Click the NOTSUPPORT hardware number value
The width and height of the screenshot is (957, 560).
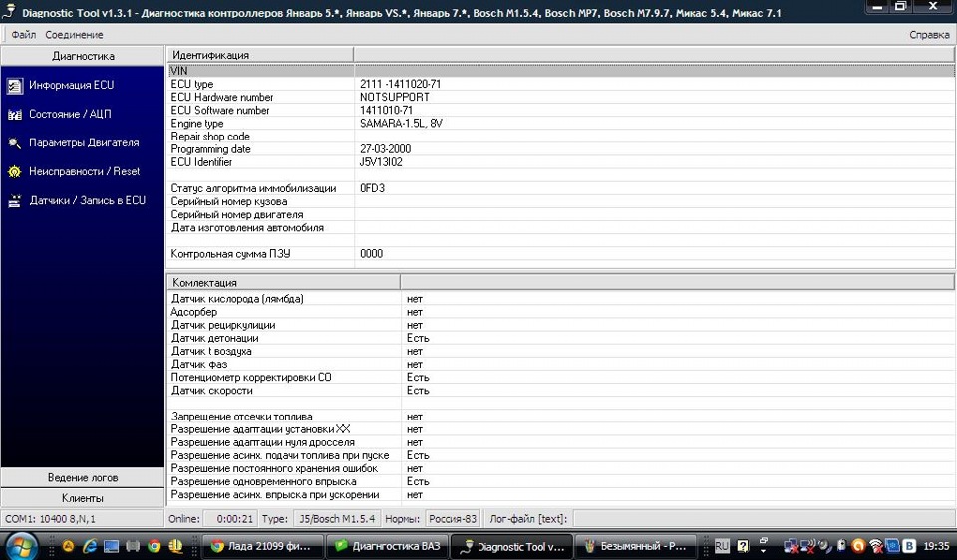coord(395,97)
